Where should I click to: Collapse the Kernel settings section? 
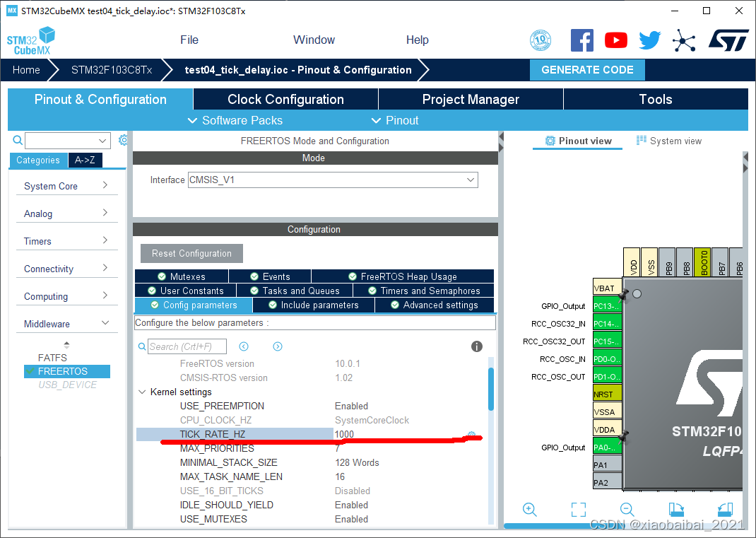tap(142, 392)
